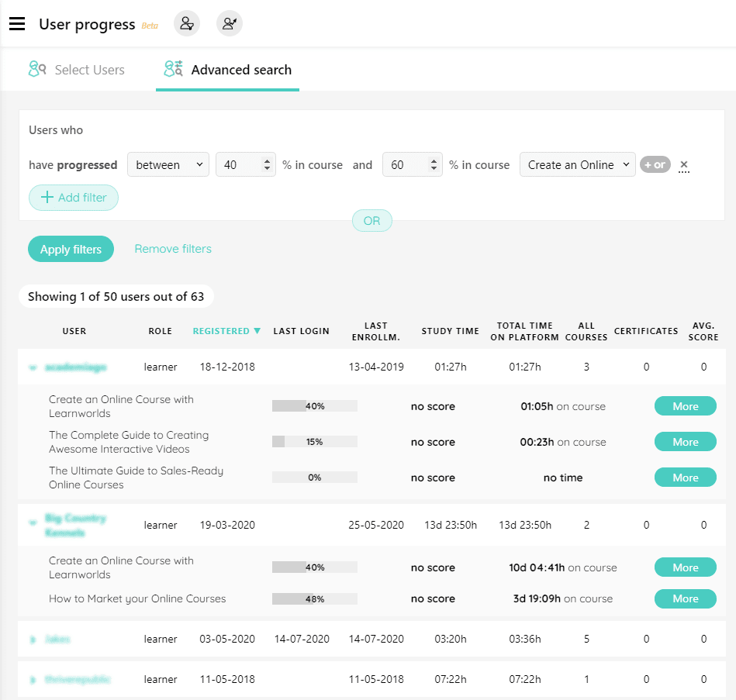Open the Advanced search tab
The height and width of the screenshot is (700, 736).
click(x=227, y=70)
